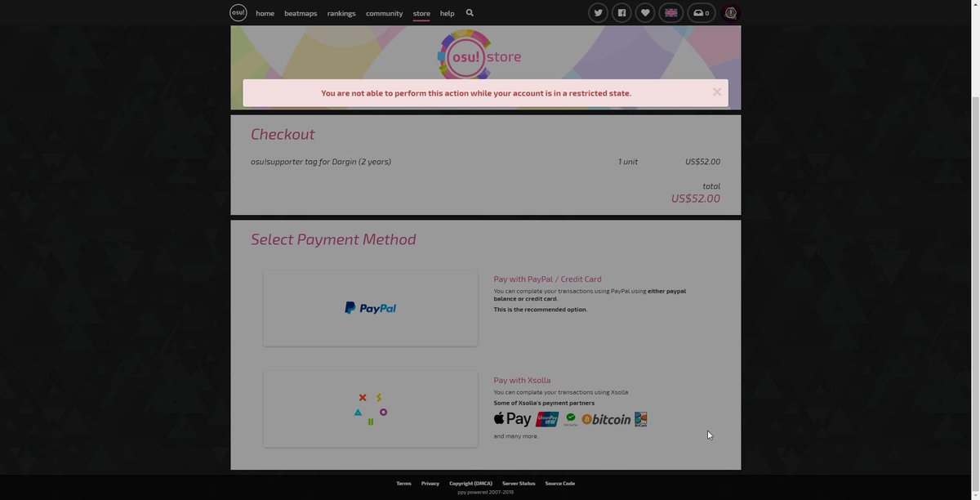Choose the PayPal payment box

(x=371, y=308)
